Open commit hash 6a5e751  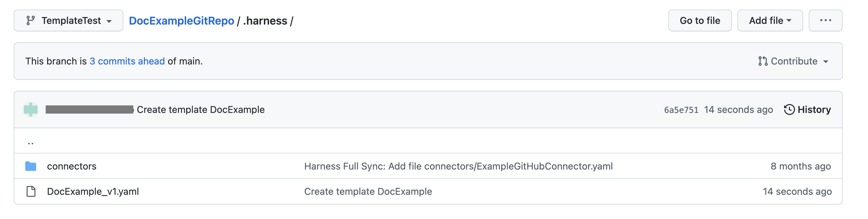(x=681, y=110)
